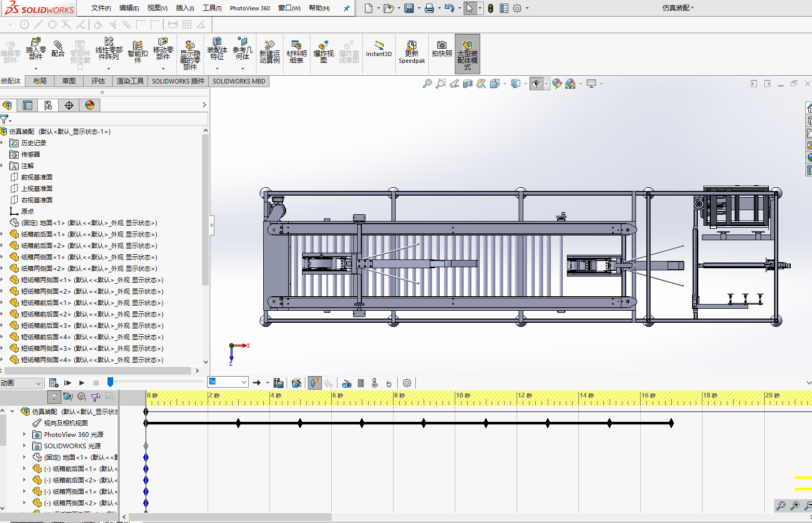Toggle Autokey button in motion toolbar
812x523 pixels.
tap(315, 383)
